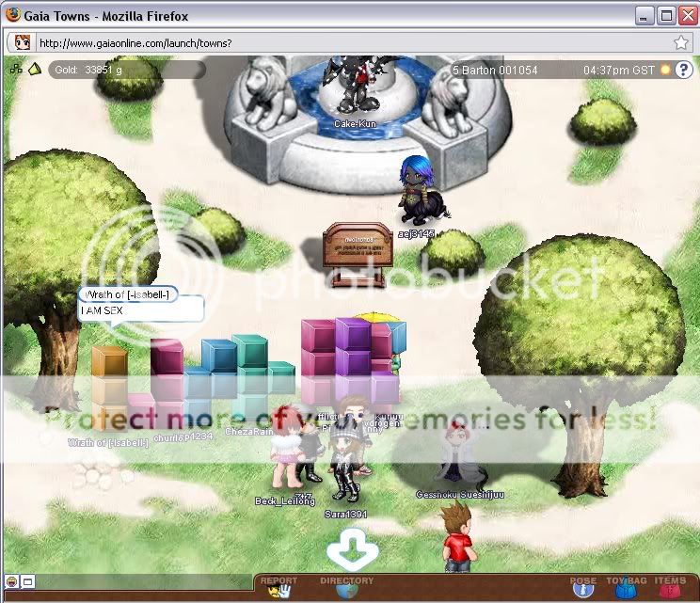Select the Sara1391 avatar

click(x=344, y=464)
